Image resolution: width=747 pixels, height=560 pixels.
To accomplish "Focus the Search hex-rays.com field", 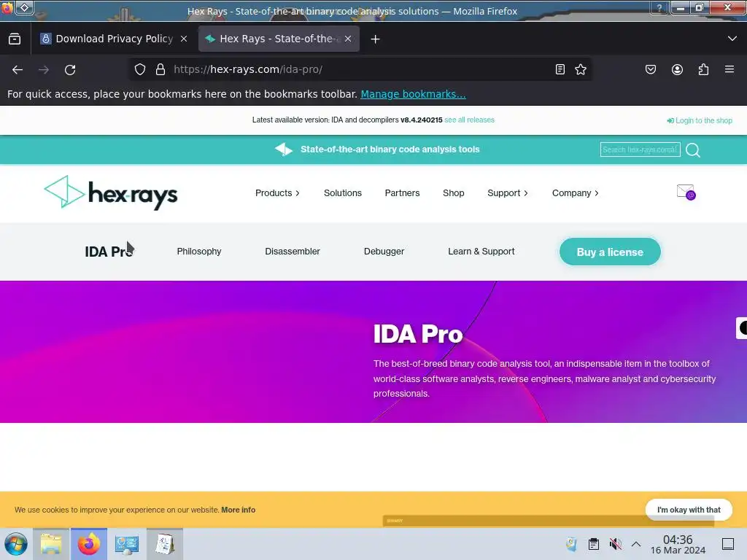I will [x=640, y=149].
